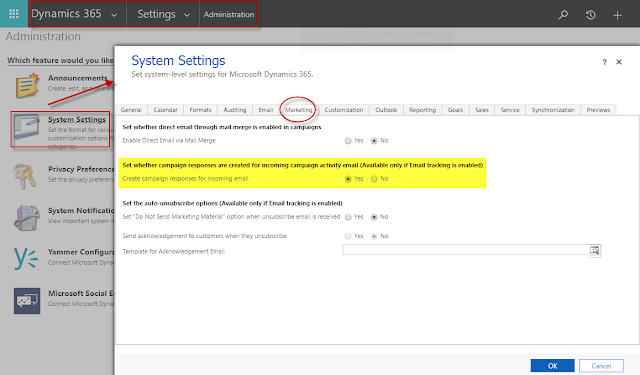Screen dimensions: 640x375
Task: Open the Yammer Configuration icon
Action: [x=26, y=258]
